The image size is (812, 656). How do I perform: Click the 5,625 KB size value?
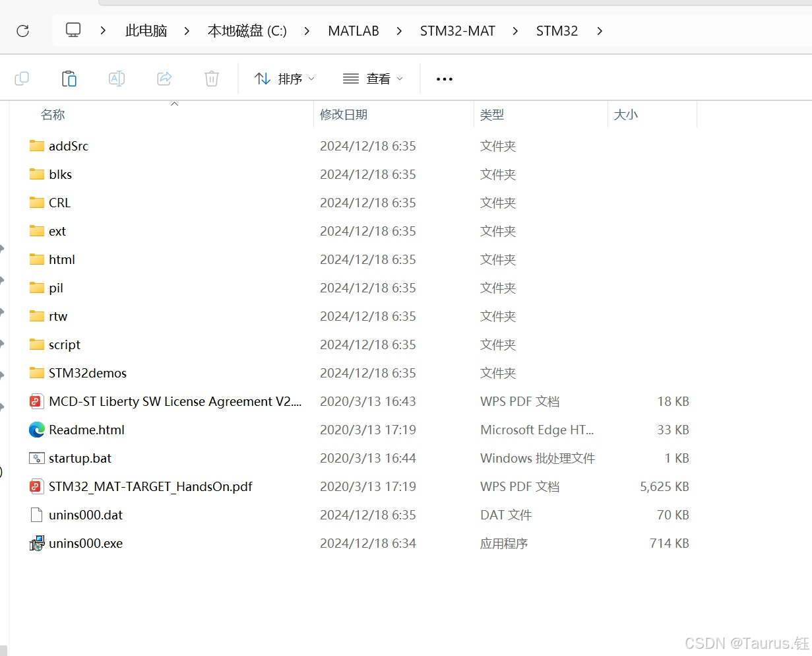pos(664,486)
